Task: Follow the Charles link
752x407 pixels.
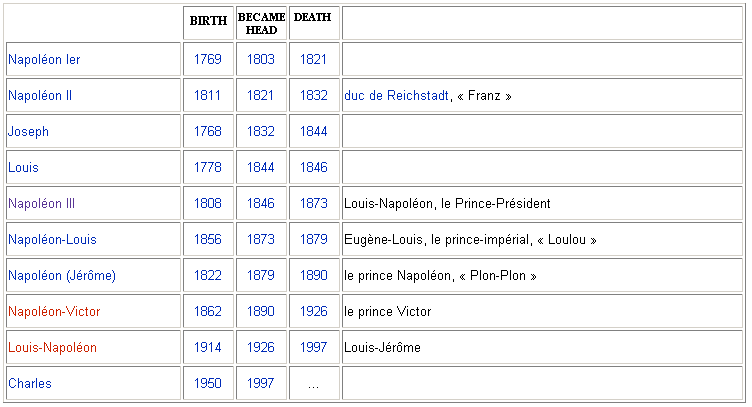Action: tap(30, 384)
